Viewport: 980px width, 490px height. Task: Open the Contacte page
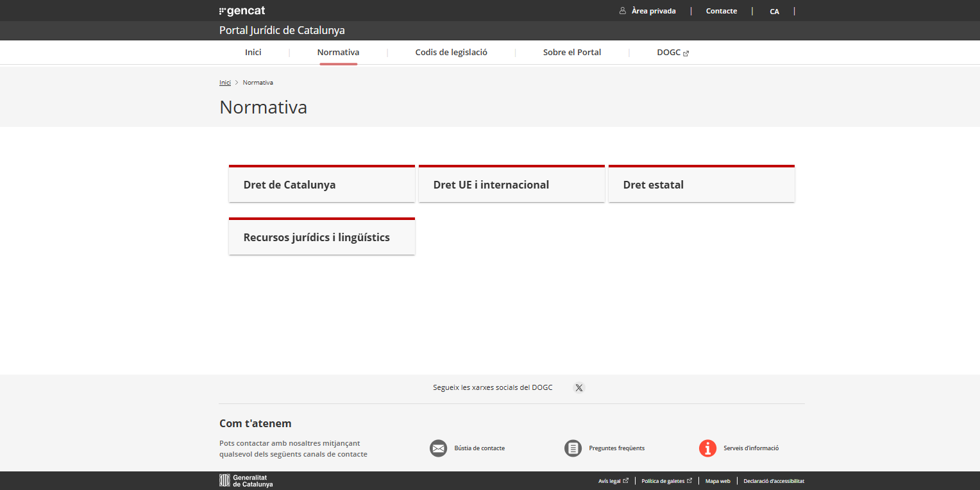(x=721, y=11)
